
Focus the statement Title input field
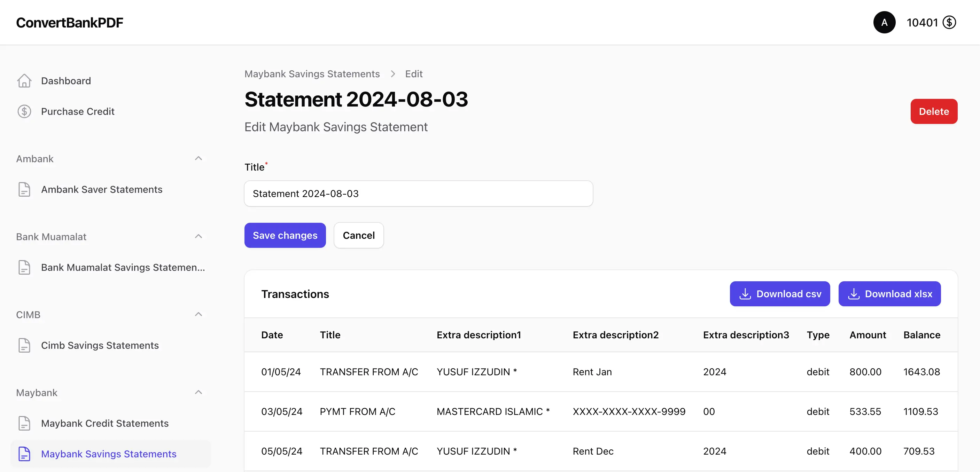(x=418, y=194)
